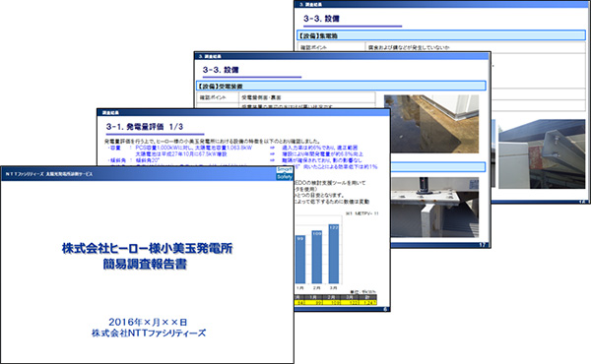Click the ※1 METPV-11 note beside the chart
This screenshot has height=364, width=591.
tap(361, 213)
